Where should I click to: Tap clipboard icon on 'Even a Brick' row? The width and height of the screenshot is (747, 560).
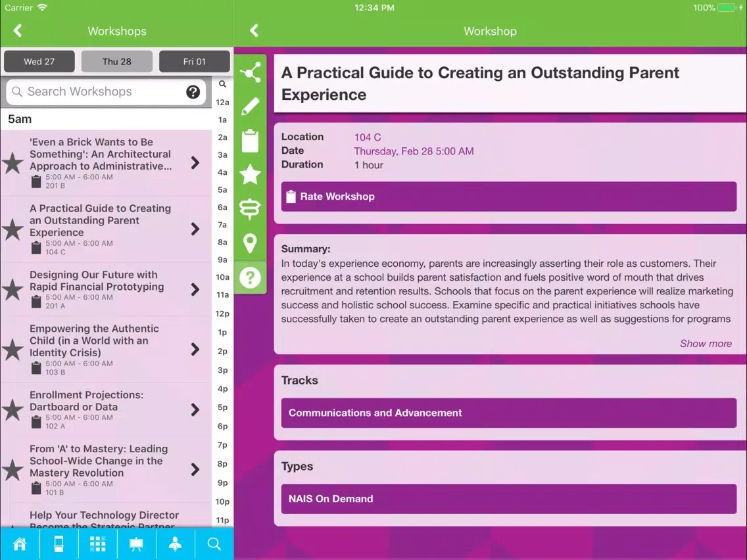point(36,181)
